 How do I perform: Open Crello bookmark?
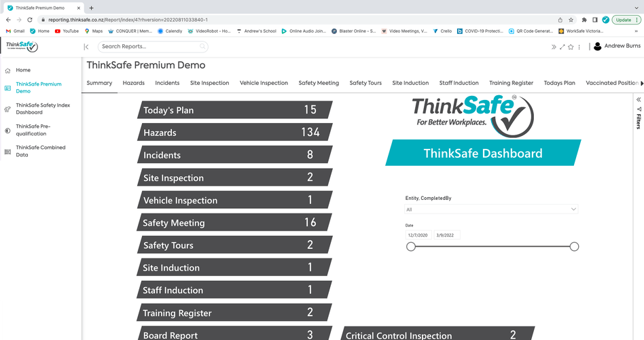[442, 31]
